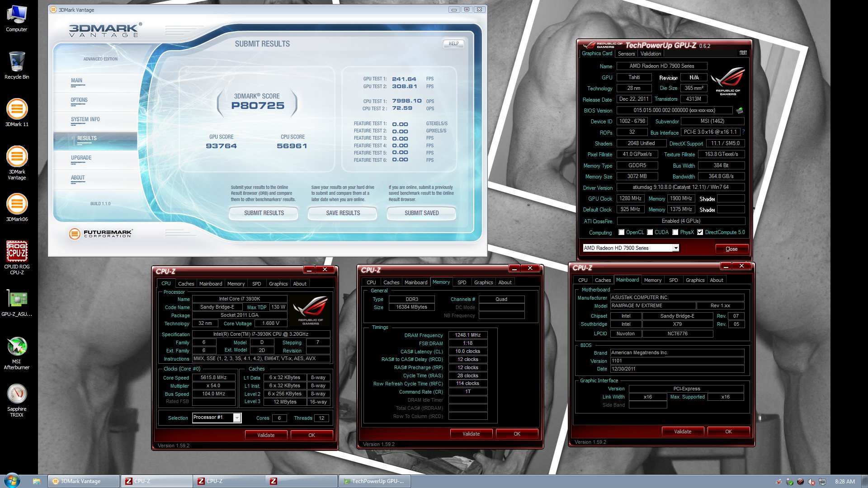The image size is (868, 488).
Task: Click the 3DMark score P80725
Action: tap(258, 106)
